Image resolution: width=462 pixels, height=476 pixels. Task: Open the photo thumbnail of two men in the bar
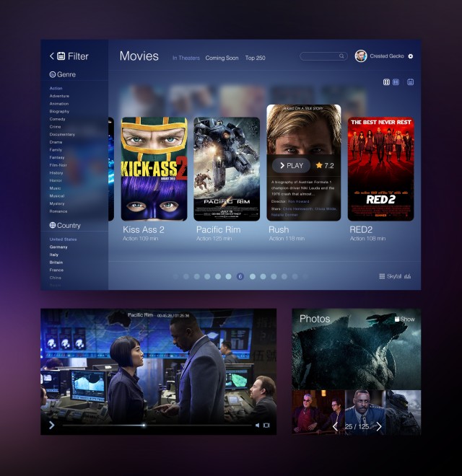(x=318, y=413)
